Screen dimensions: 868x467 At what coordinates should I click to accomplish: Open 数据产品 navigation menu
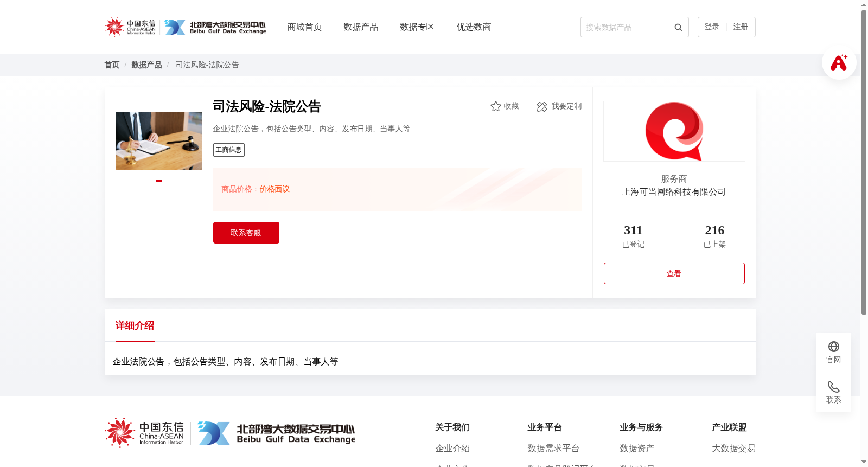pyautogui.click(x=361, y=27)
